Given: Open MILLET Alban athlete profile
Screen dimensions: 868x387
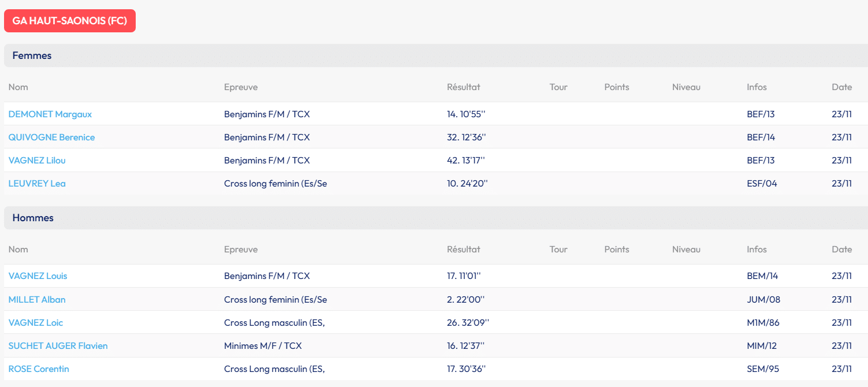Looking at the screenshot, I should (37, 300).
